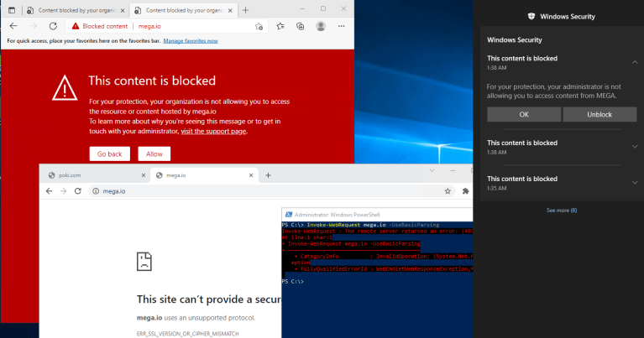Screen dimensions: 644x338
Task: Click Chrome address bar mega.io
Action: click(x=271, y=191)
